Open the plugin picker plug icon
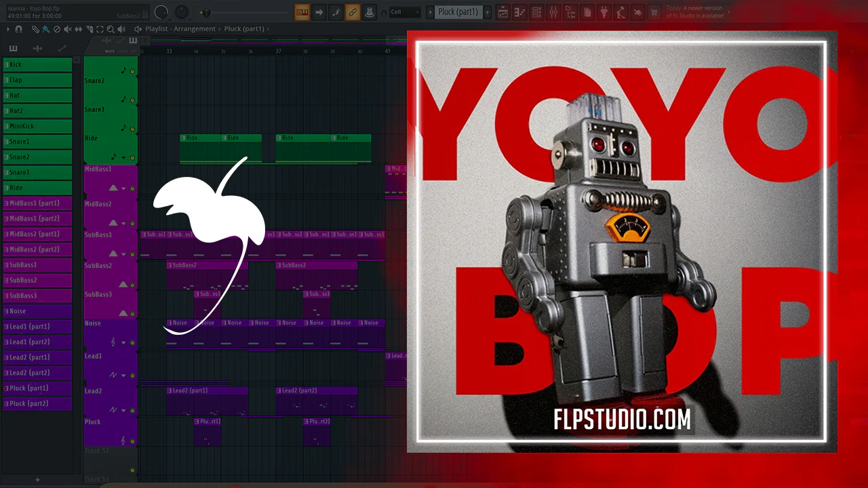The width and height of the screenshot is (868, 488). click(604, 12)
